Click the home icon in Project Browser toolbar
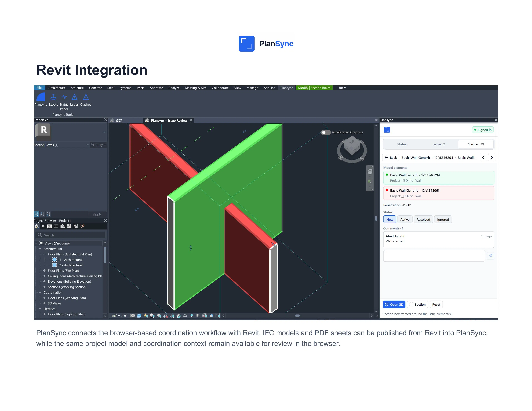 click(37, 226)
